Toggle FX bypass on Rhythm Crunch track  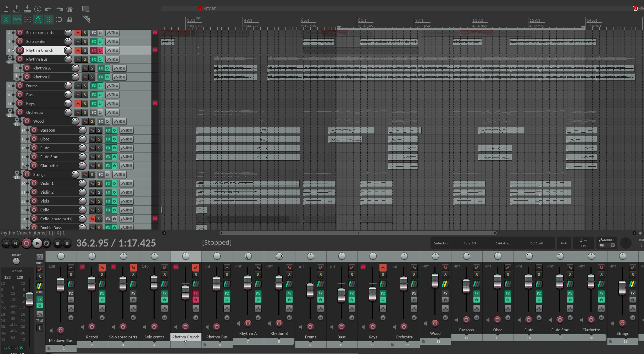pyautogui.click(x=100, y=50)
